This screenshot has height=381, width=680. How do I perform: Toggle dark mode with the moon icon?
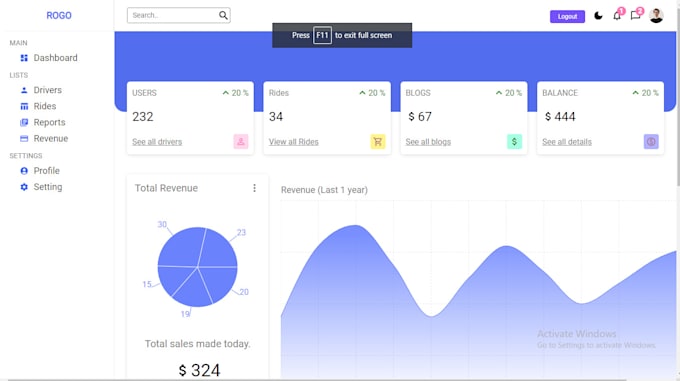(x=598, y=16)
